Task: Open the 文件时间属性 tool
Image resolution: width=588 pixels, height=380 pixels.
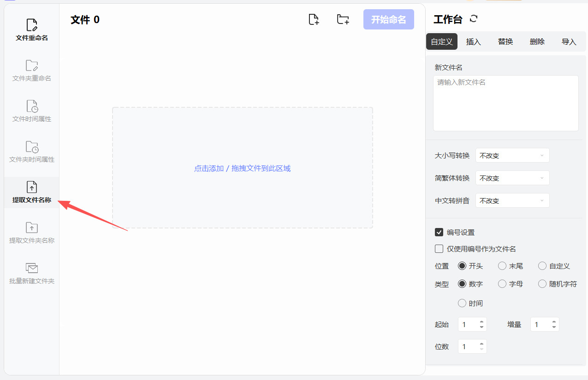Action: point(31,106)
